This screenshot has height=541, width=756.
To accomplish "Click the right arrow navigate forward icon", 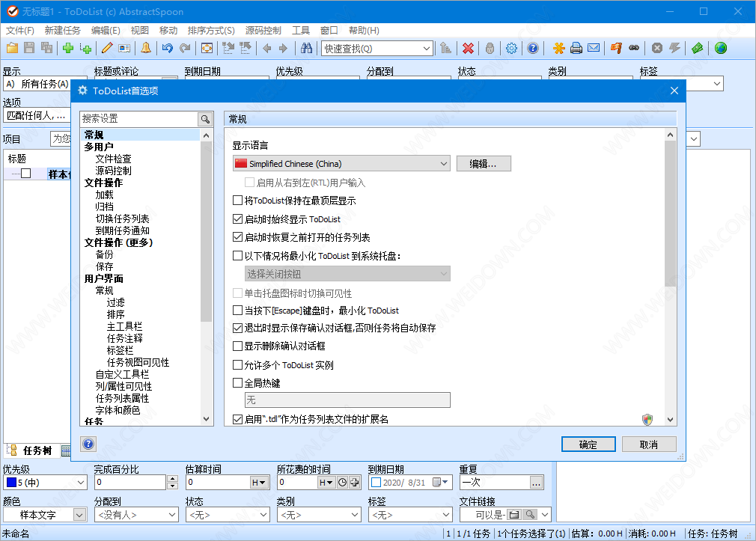I will (283, 48).
